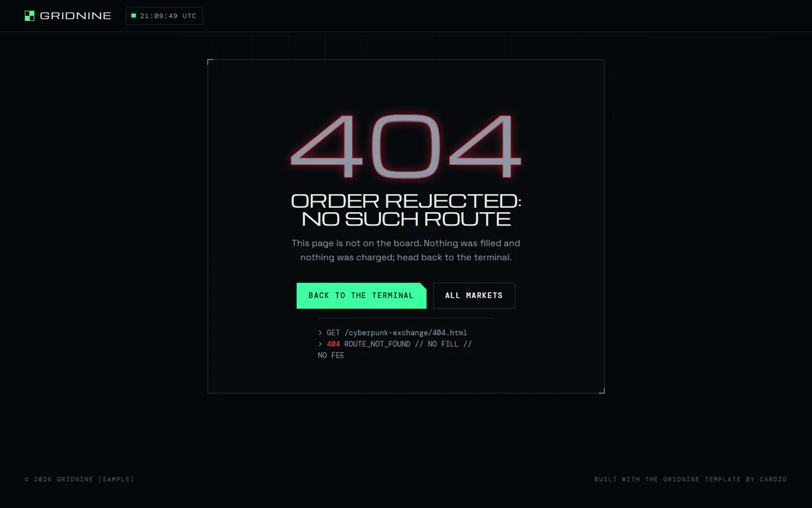Viewport: 812px width, 508px height.
Task: Click the Gridnine checkered logo icon
Action: (x=29, y=16)
